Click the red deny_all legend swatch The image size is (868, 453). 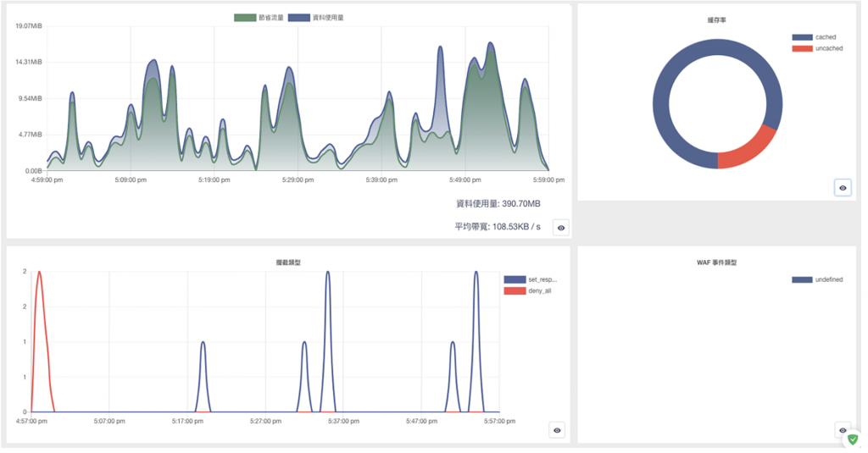coord(515,291)
